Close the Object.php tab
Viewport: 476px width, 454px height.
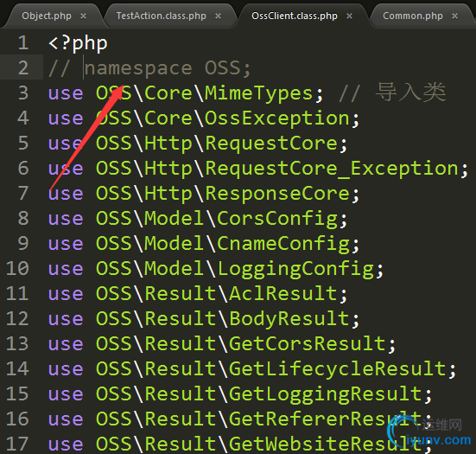click(x=83, y=16)
